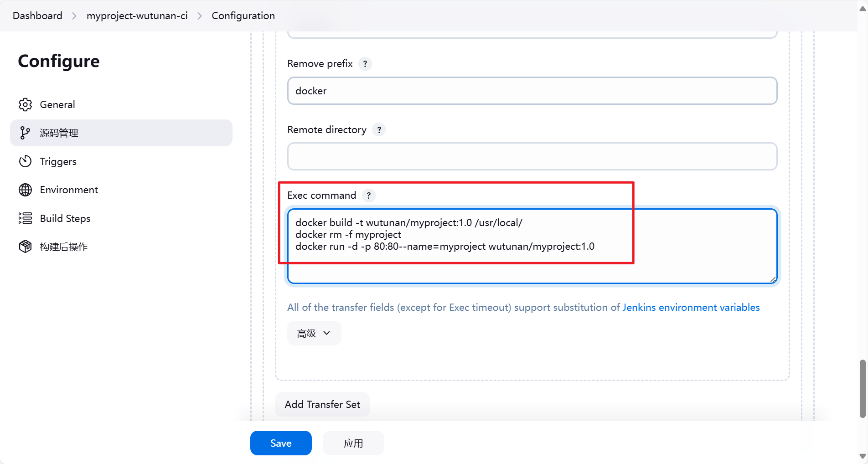Click the 应用 apply button
Viewport: 868px width, 464px height.
353,443
